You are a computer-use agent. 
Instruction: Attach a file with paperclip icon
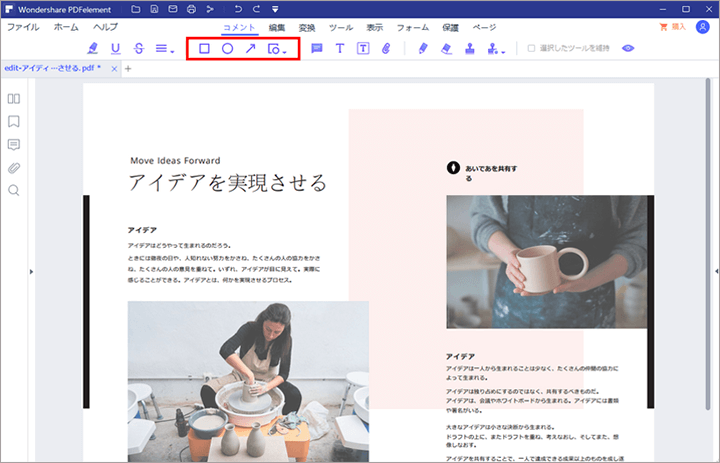click(386, 48)
